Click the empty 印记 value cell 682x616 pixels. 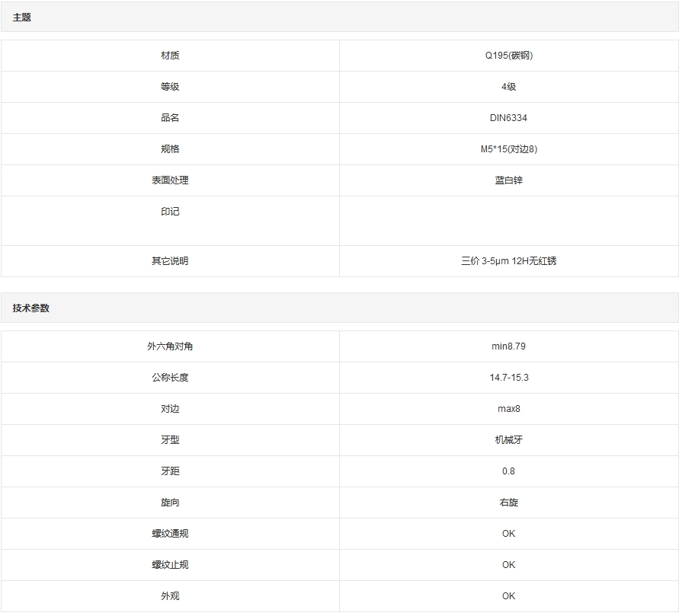[508, 221]
